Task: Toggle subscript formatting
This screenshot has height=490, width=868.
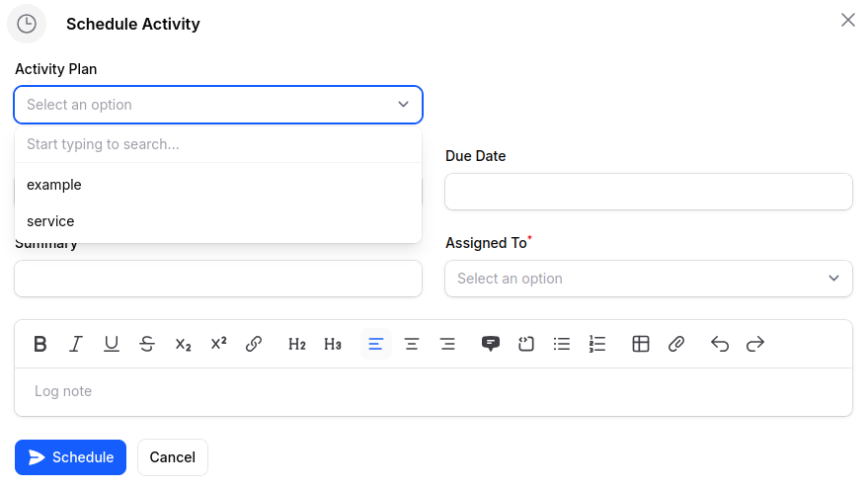Action: point(183,344)
